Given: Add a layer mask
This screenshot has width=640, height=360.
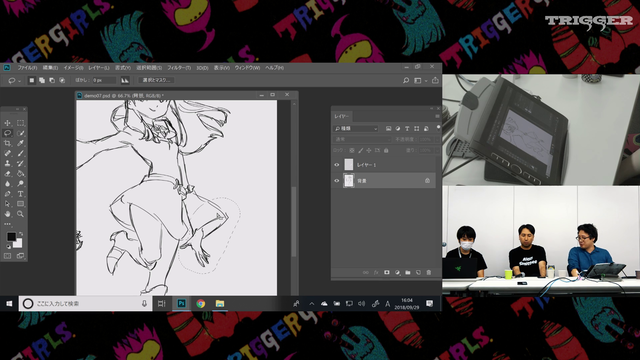Looking at the screenshot, I should point(387,273).
